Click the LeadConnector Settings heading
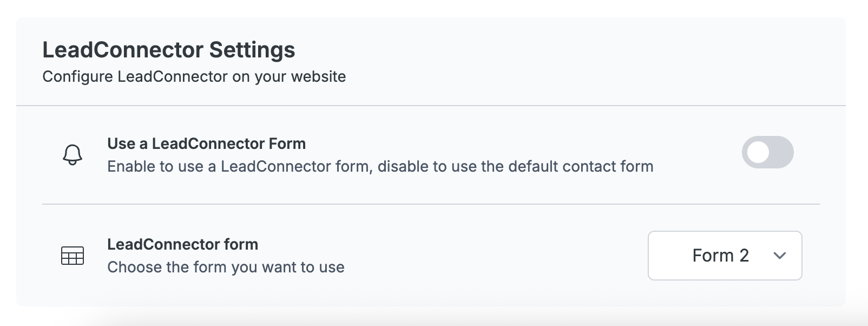Screen dimensions: 868x326 tap(169, 50)
